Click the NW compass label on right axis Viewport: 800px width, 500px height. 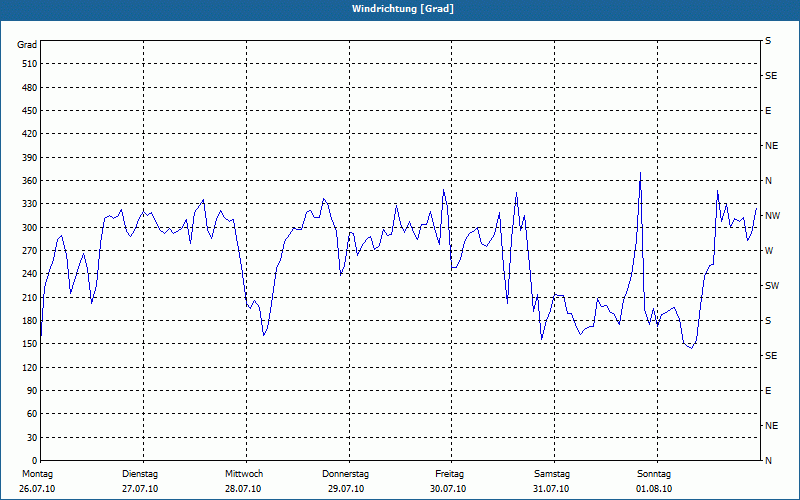(x=772, y=216)
